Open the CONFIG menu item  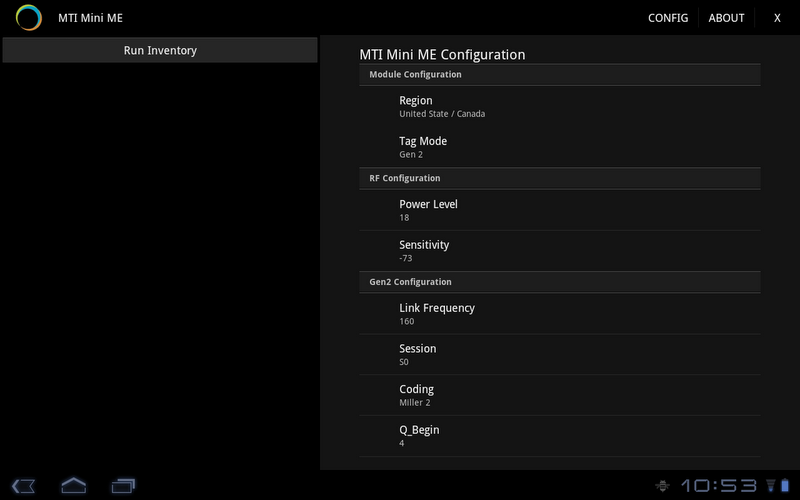point(668,18)
